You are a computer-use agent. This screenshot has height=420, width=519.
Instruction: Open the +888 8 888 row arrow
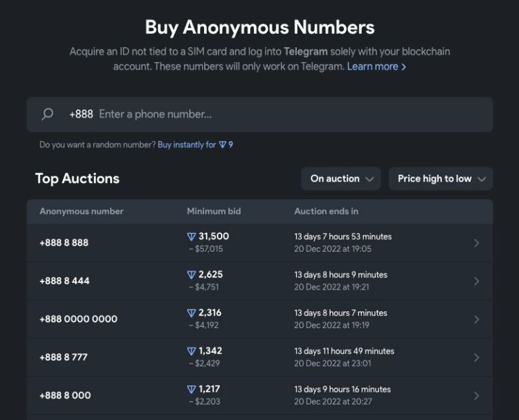point(476,242)
